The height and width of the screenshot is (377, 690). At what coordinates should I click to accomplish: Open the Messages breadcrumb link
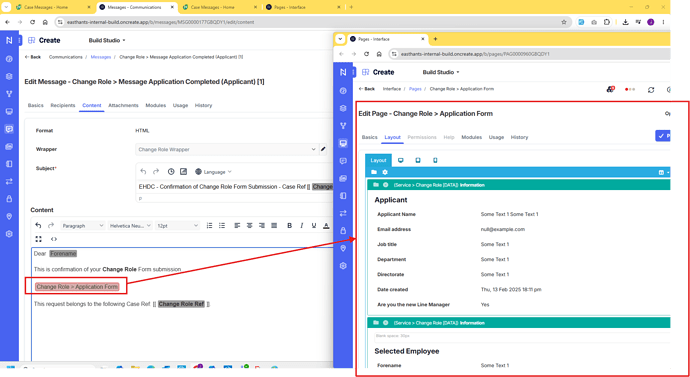101,57
